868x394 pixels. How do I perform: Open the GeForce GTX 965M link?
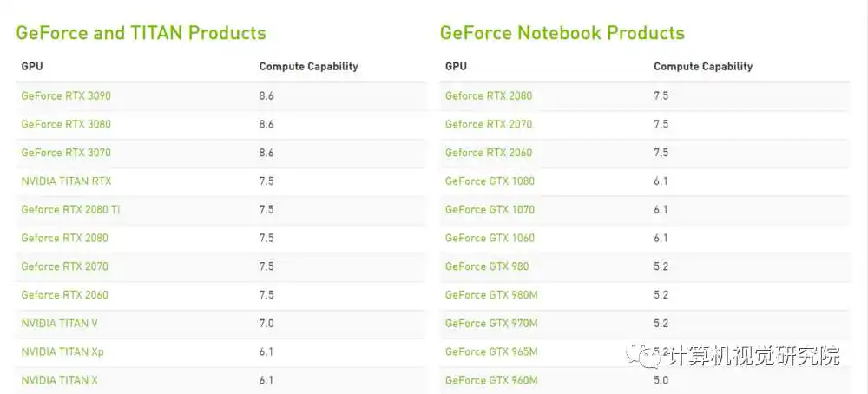point(491,352)
